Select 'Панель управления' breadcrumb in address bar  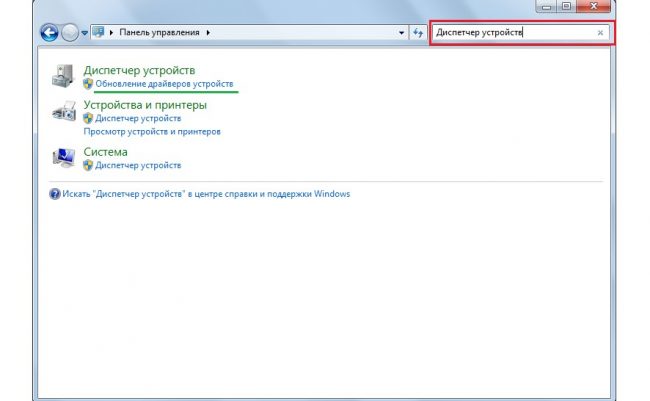click(159, 33)
